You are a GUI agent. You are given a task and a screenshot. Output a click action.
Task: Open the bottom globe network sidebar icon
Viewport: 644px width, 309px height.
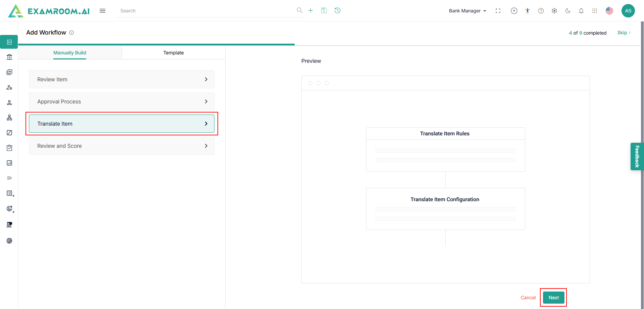(9, 241)
